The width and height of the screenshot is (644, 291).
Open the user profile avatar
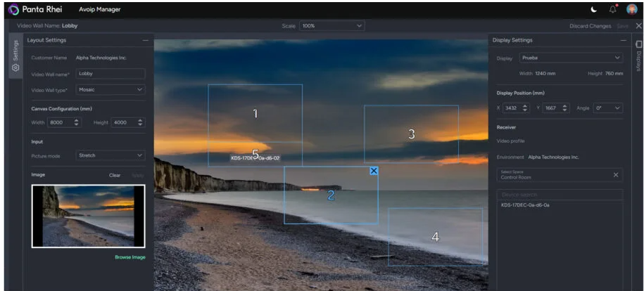[631, 9]
